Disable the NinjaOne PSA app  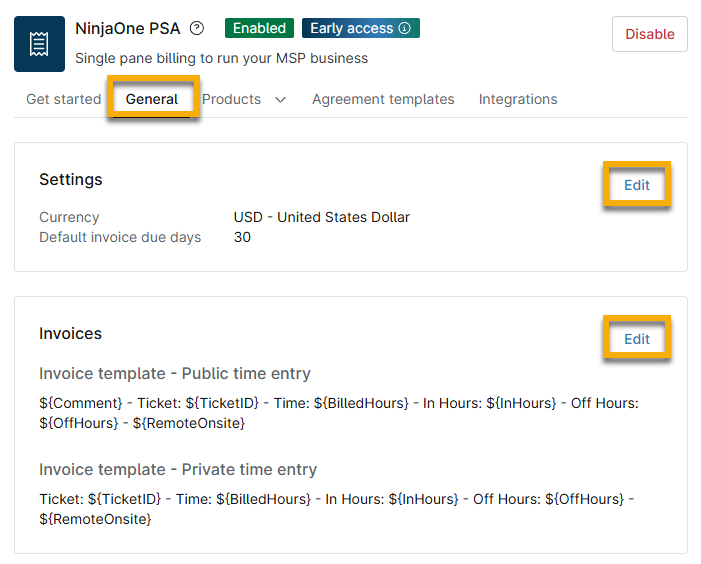649,34
